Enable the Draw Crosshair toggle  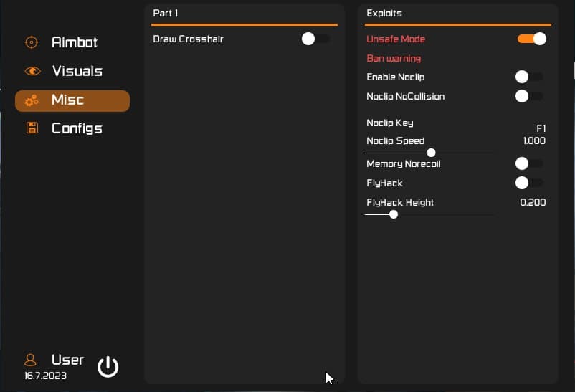coord(315,39)
